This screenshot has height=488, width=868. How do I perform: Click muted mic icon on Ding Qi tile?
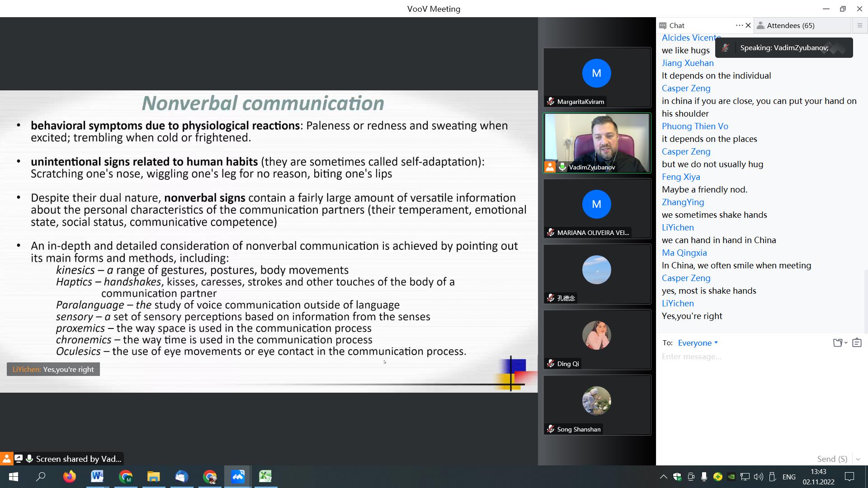point(550,364)
